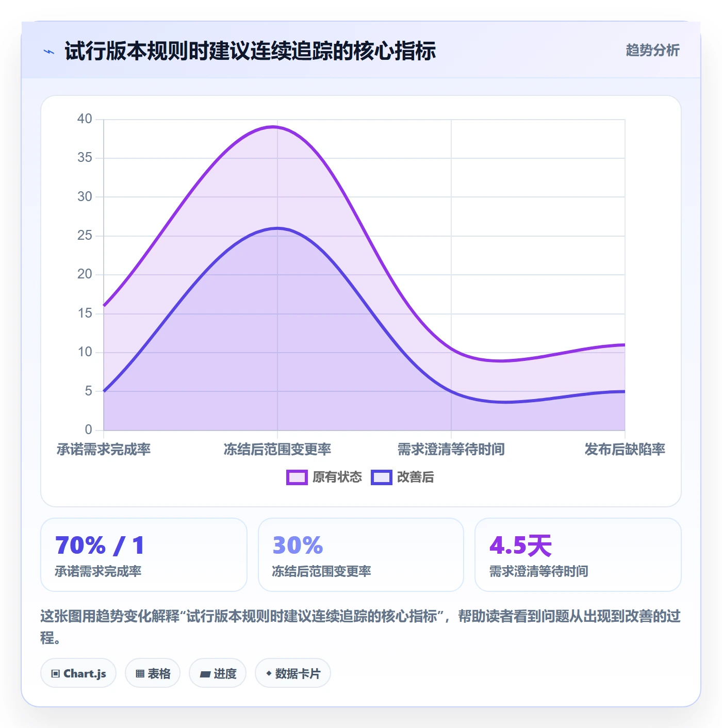This screenshot has width=722, height=728.
Task: Click the 表格 tag
Action: (x=153, y=673)
